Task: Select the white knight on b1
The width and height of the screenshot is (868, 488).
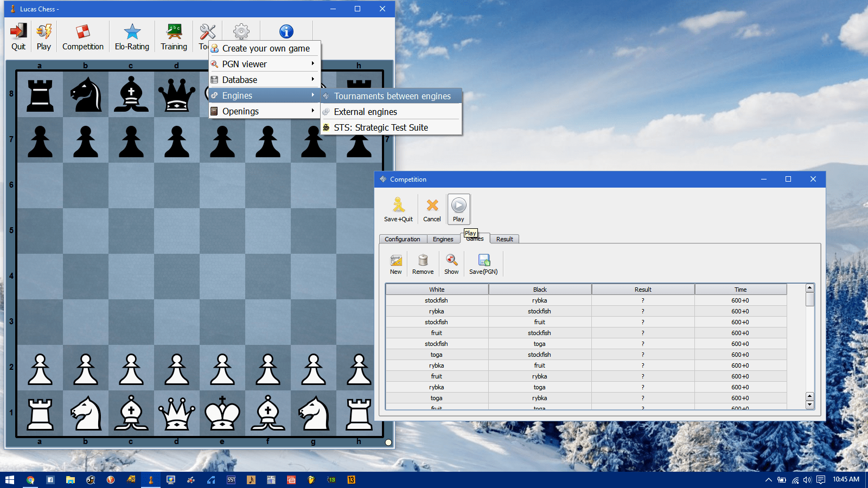Action: pyautogui.click(x=86, y=413)
